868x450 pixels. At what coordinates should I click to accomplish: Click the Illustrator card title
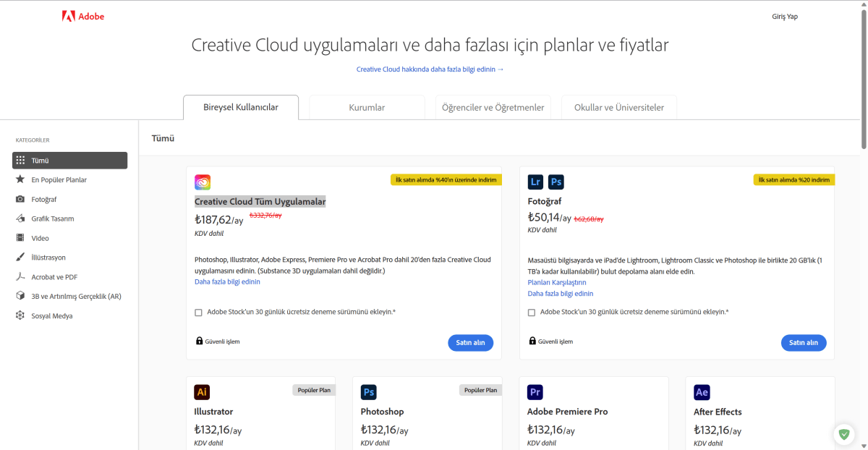(x=213, y=412)
